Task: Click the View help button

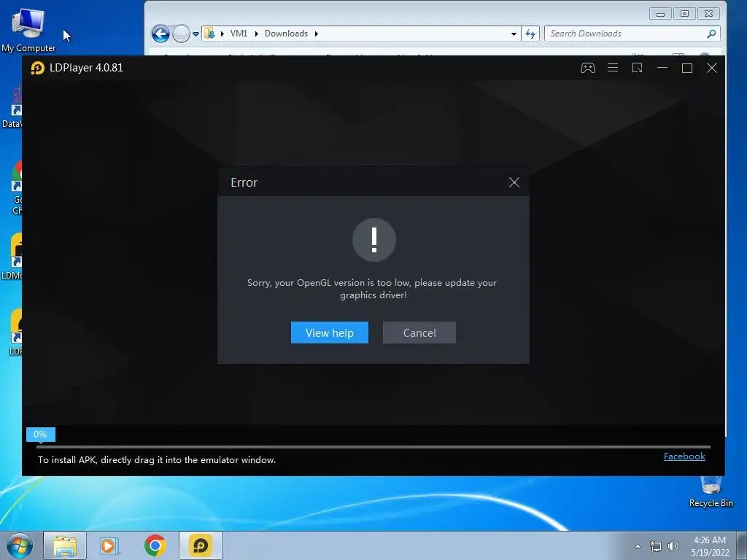Action: click(330, 332)
